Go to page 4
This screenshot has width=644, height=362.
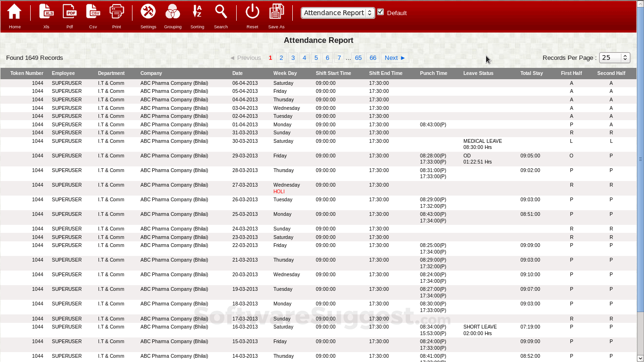[305, 58]
